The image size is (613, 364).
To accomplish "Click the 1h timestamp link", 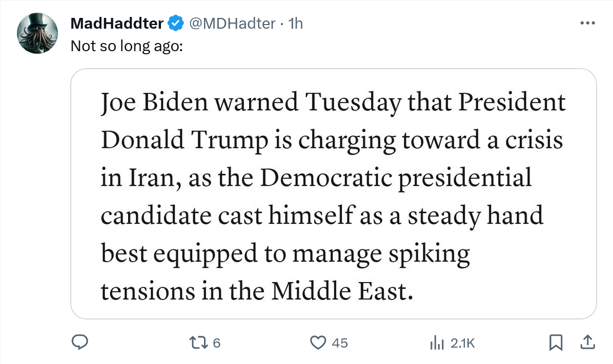I will click(x=296, y=23).
